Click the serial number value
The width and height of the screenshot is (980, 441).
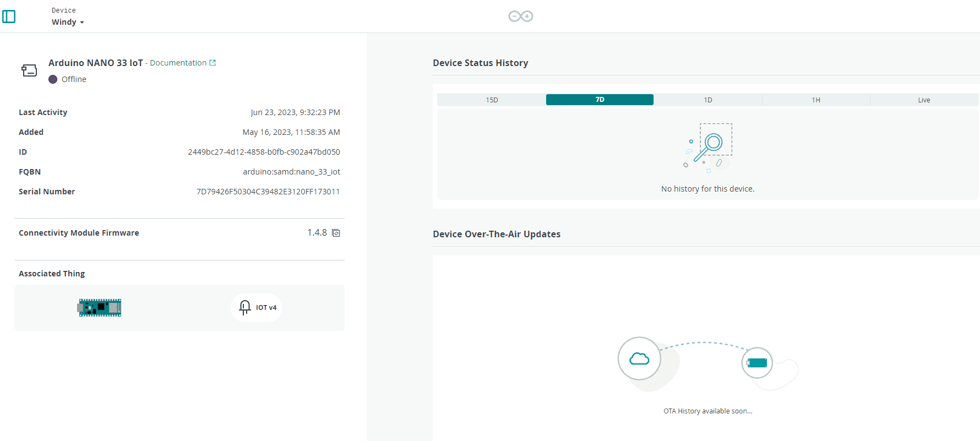(x=268, y=192)
